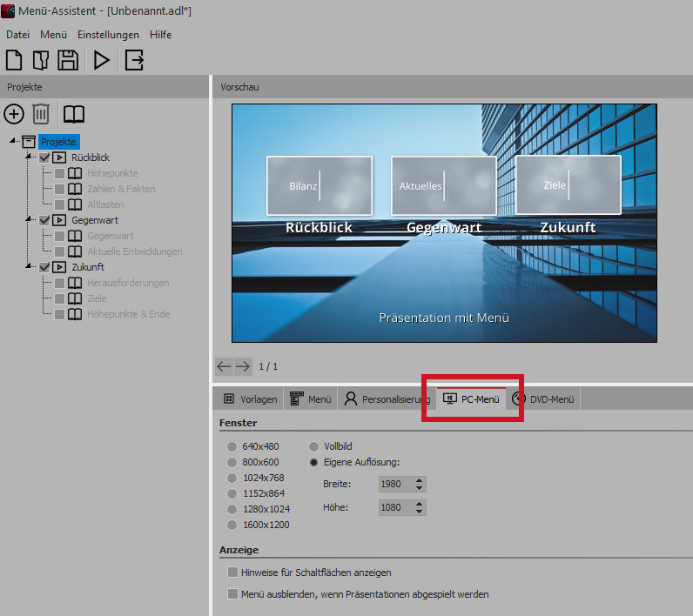This screenshot has width=693, height=616.
Task: Click the Rückblick thumbnail in preview
Action: (320, 185)
